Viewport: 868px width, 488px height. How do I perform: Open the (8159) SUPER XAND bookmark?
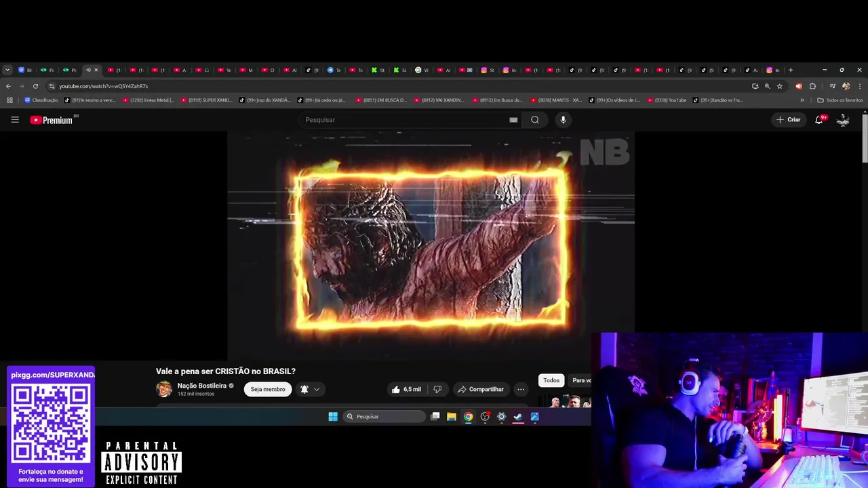[207, 100]
